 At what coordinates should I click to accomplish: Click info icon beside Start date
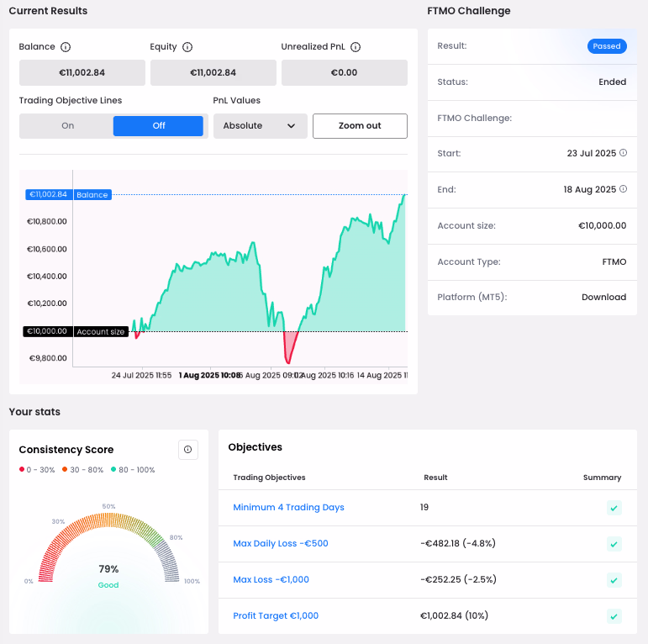click(623, 152)
